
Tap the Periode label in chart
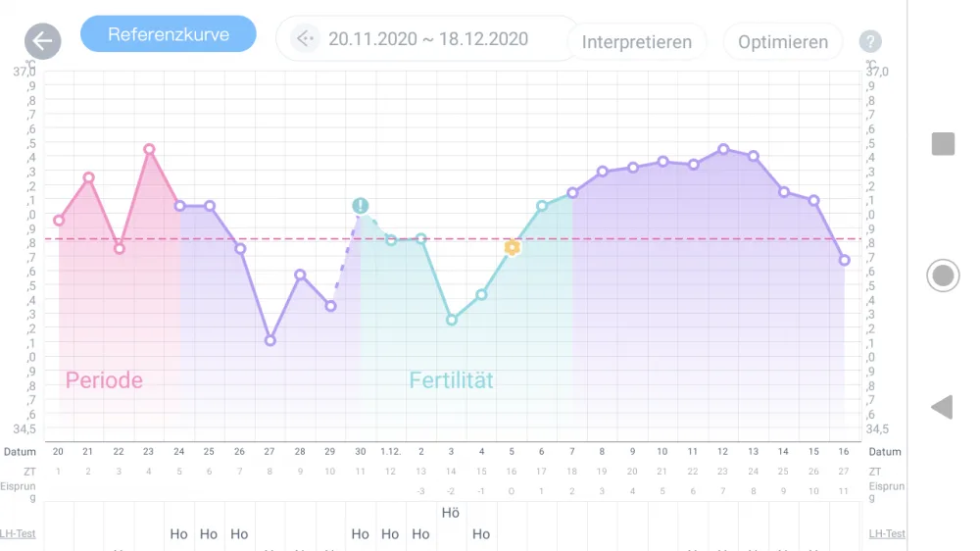pos(105,380)
